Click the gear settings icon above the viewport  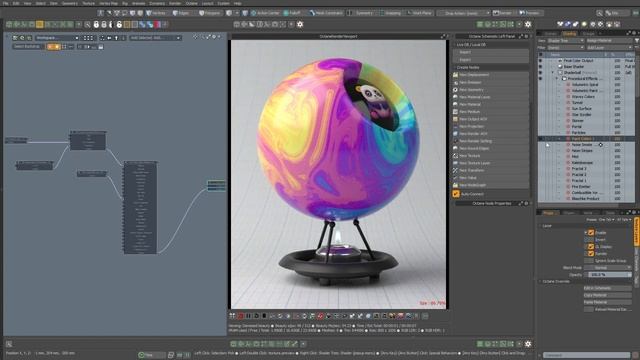pos(300,24)
